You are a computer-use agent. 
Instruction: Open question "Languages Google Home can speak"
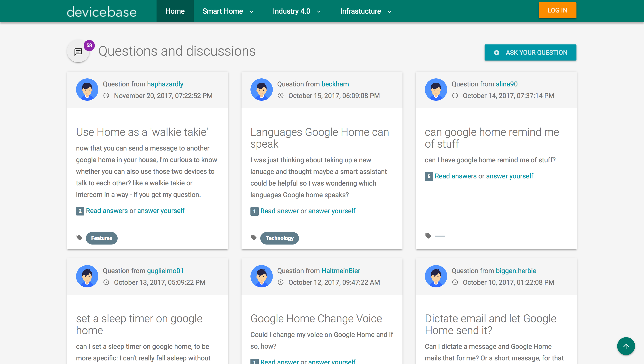pyautogui.click(x=320, y=138)
